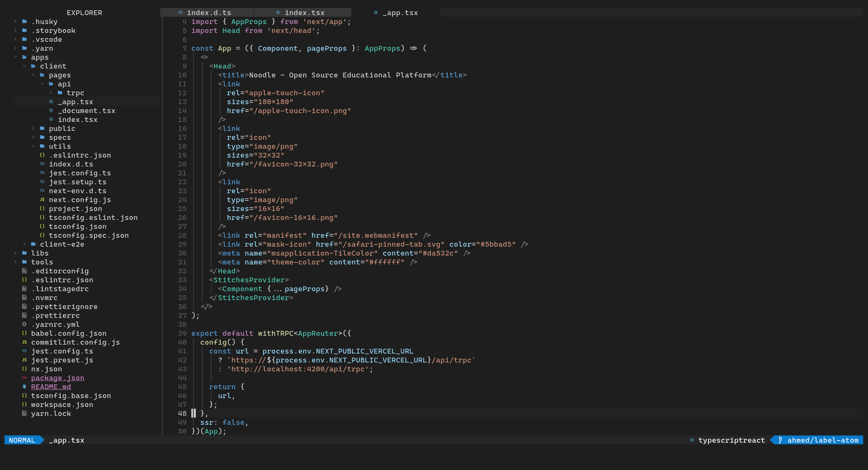Click the "#ffffff" theme-color value
The height and width of the screenshot is (470, 868).
click(x=385, y=262)
